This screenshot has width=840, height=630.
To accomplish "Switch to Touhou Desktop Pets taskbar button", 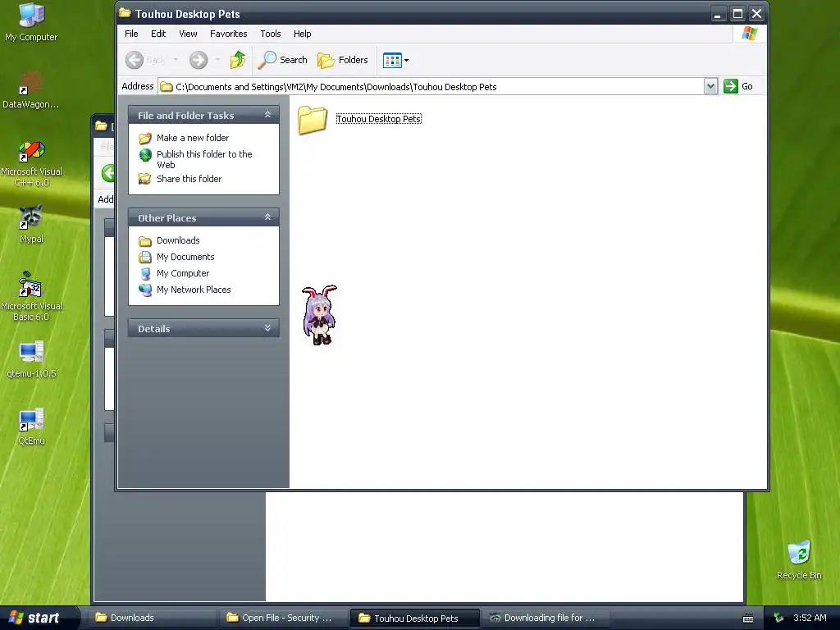I will click(x=414, y=619).
